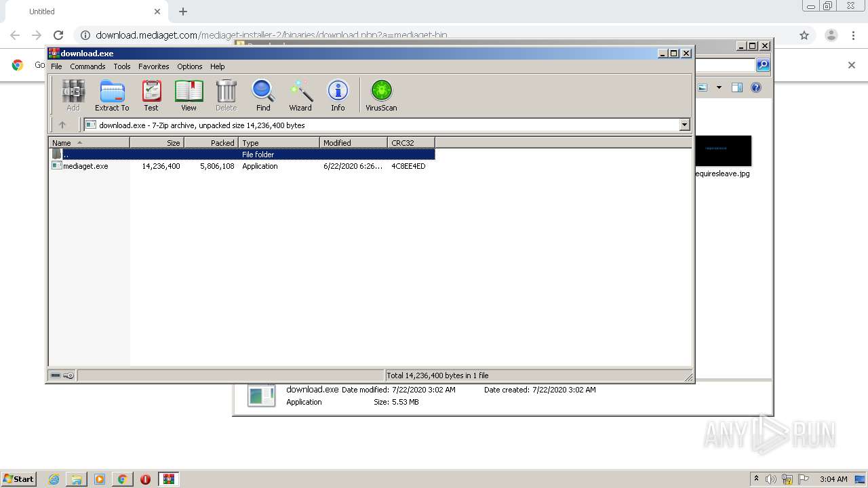
Task: Click the WinRAR taskbar button
Action: [169, 479]
